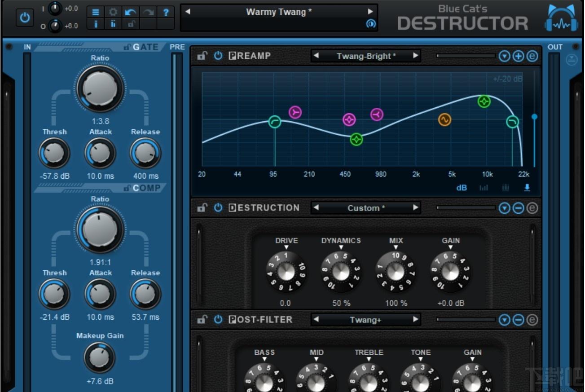Select the dB display mode button

[x=462, y=188]
